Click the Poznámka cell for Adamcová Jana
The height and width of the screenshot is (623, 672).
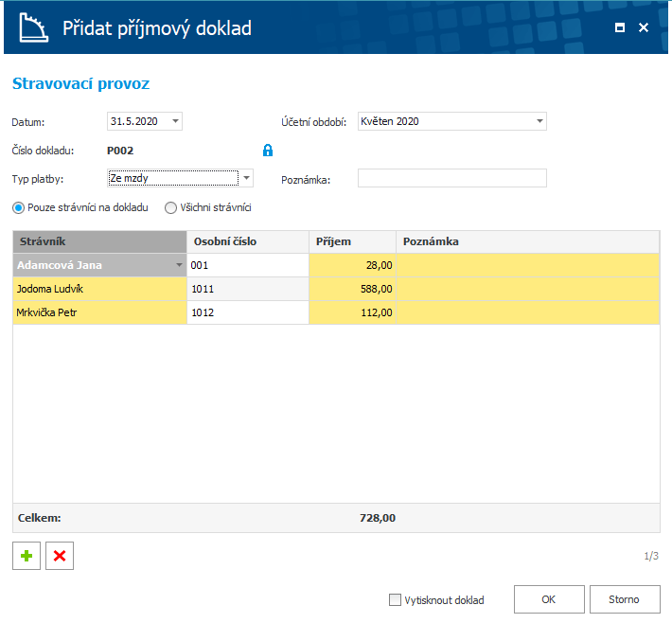coord(527,265)
